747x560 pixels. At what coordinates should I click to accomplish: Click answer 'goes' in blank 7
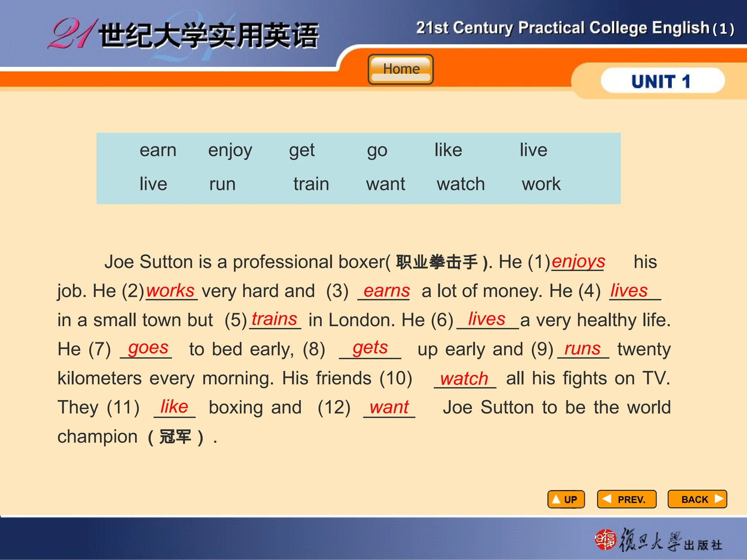[x=148, y=349]
